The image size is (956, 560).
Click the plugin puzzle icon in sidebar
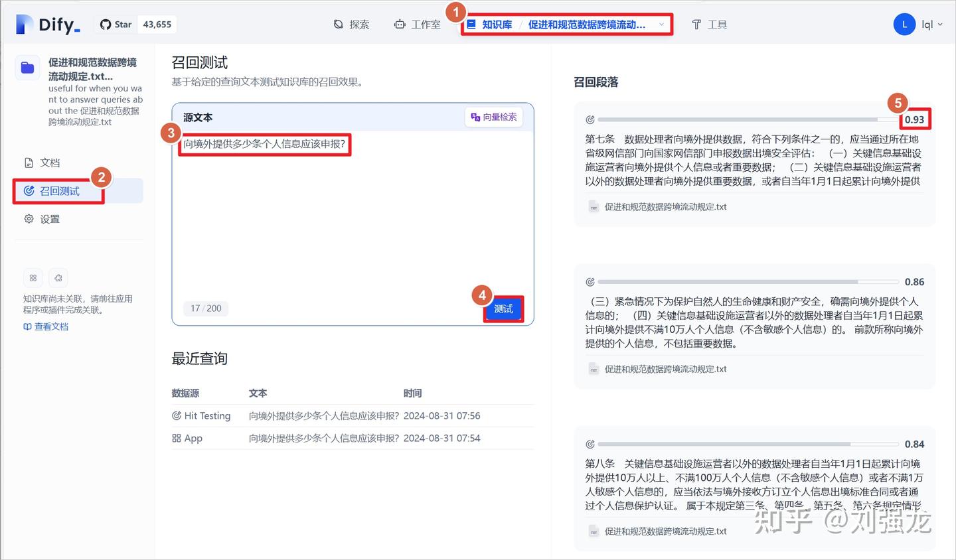click(58, 278)
